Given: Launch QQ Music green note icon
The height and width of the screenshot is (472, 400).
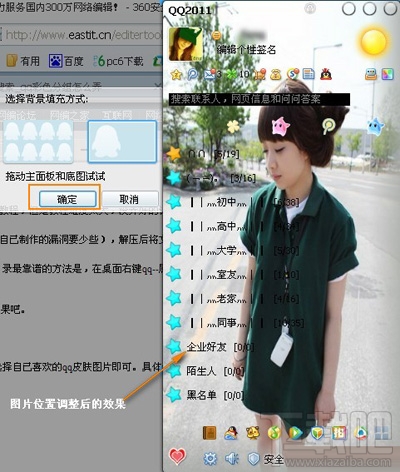Looking at the screenshot, I should tap(274, 433).
